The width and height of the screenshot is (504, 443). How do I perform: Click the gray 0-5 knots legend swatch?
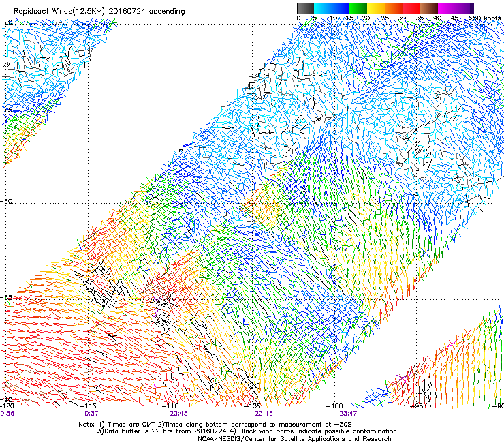tap(305, 8)
